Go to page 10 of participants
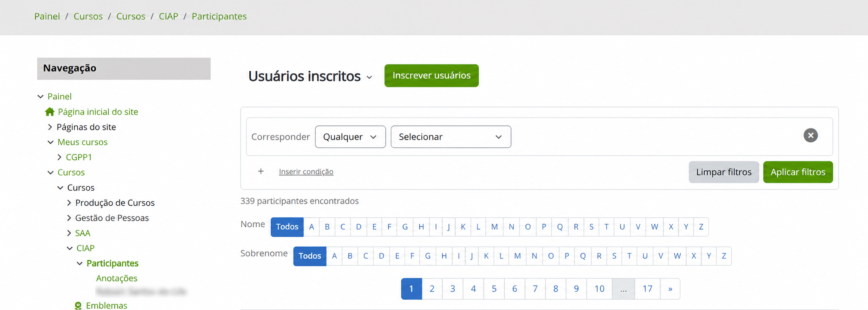 599,288
